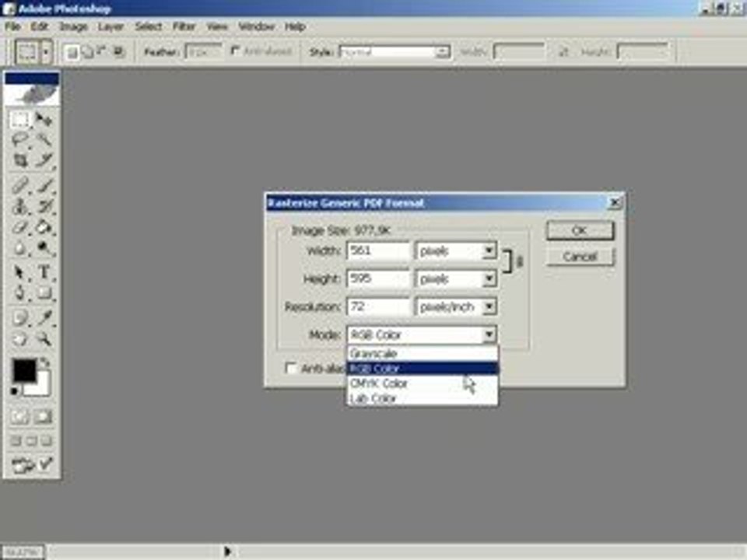
Task: Click the Width value field in dialog
Action: point(378,250)
